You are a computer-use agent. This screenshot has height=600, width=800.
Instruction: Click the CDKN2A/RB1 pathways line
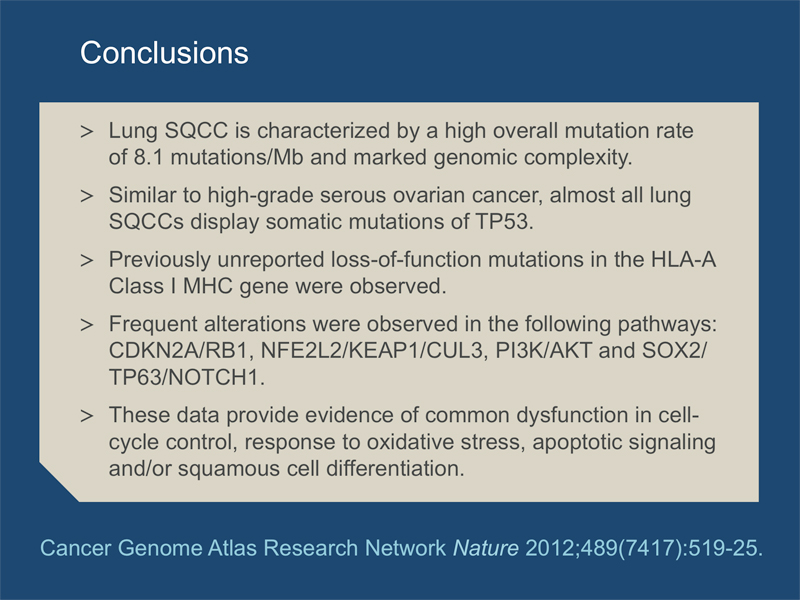408,351
